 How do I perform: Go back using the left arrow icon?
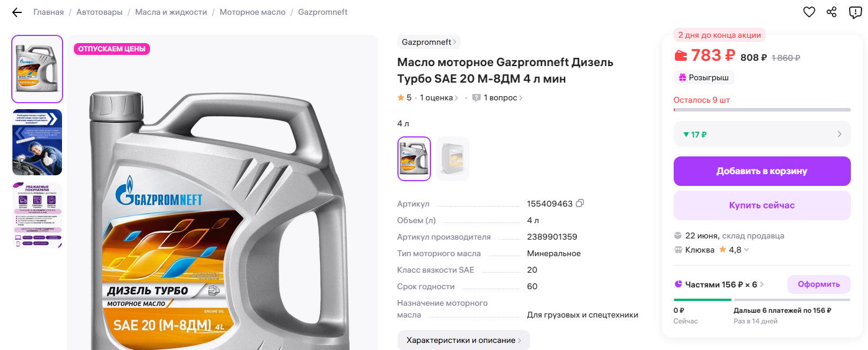pyautogui.click(x=17, y=12)
